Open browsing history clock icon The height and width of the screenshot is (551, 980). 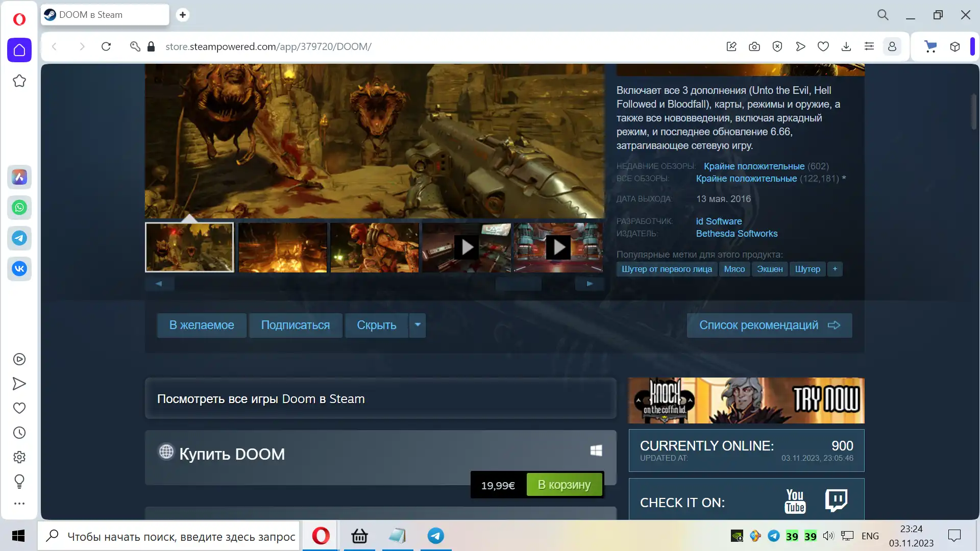pyautogui.click(x=19, y=433)
